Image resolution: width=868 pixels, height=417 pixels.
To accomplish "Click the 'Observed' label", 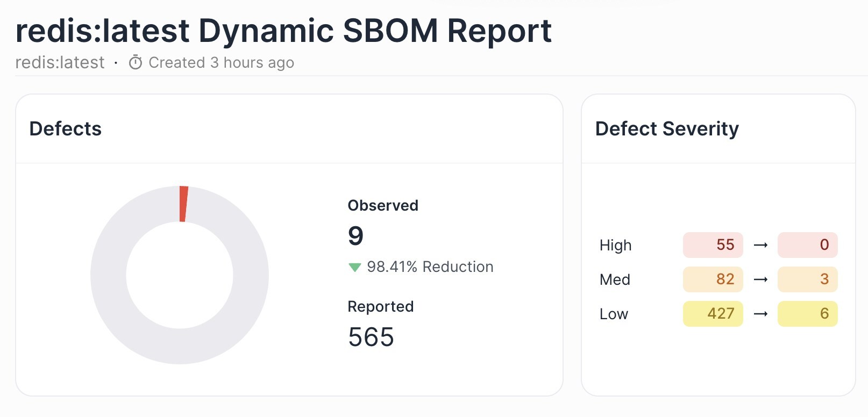I will click(383, 205).
